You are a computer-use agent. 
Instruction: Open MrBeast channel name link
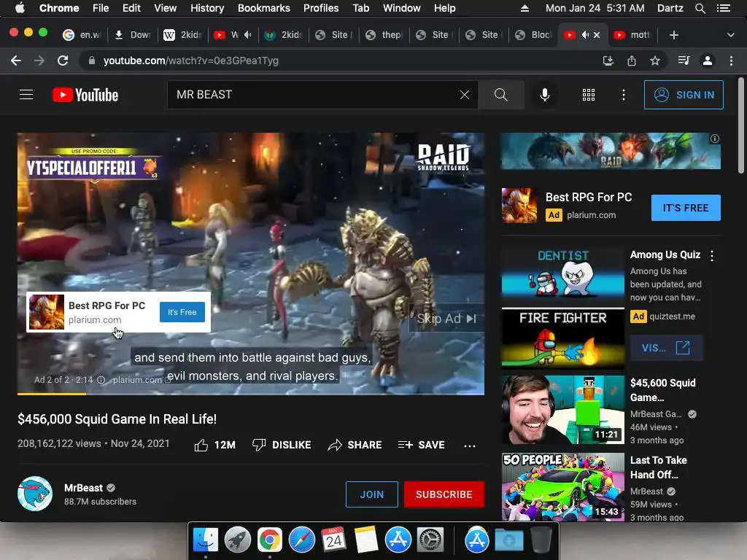coord(83,488)
